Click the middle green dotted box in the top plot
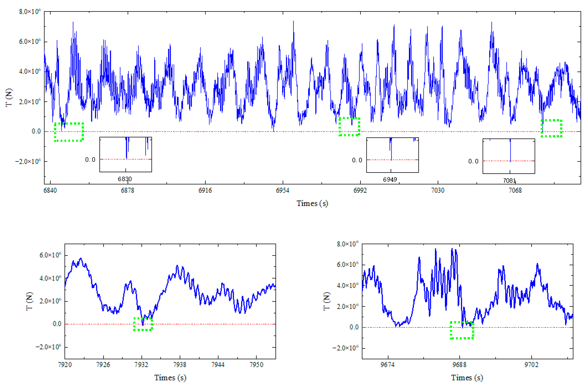 (x=349, y=126)
